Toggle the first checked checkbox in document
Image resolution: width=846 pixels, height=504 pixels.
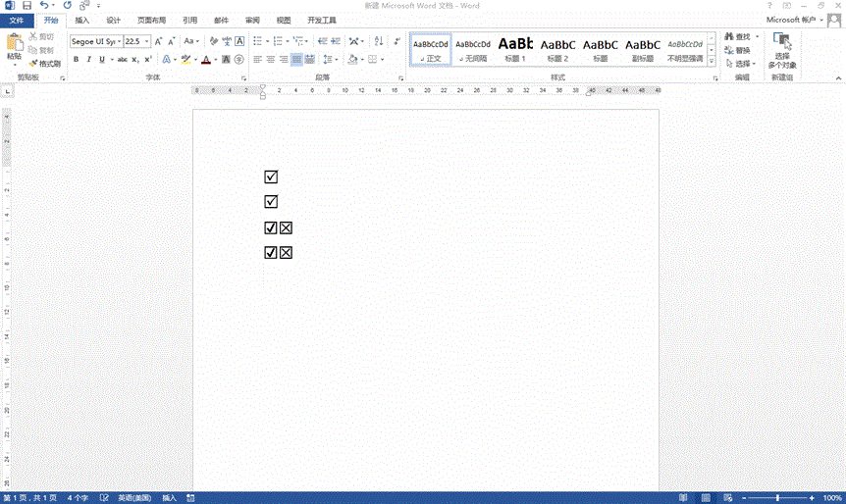[271, 177]
